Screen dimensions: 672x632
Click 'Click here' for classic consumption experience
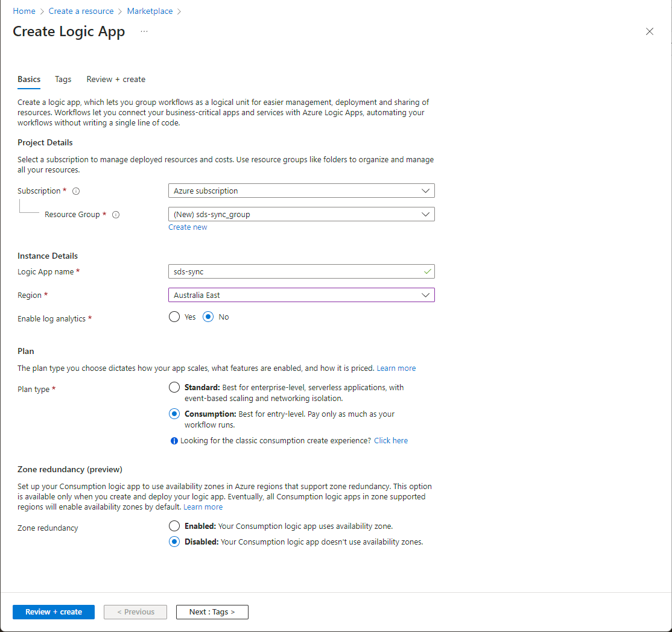pyautogui.click(x=391, y=440)
